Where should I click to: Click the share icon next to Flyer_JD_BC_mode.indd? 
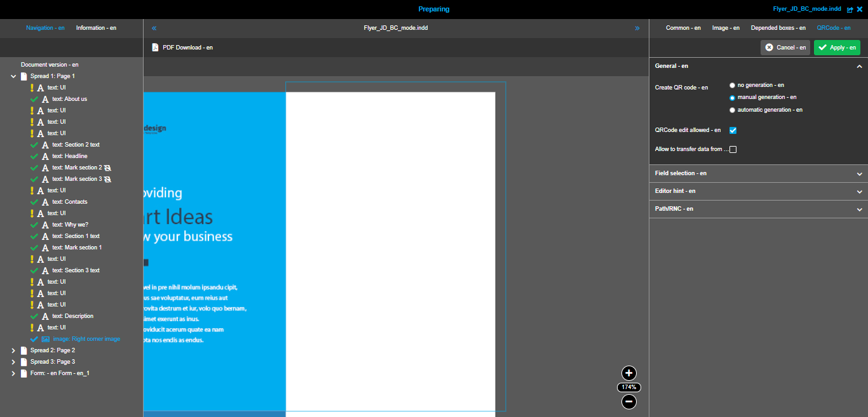coord(849,8)
